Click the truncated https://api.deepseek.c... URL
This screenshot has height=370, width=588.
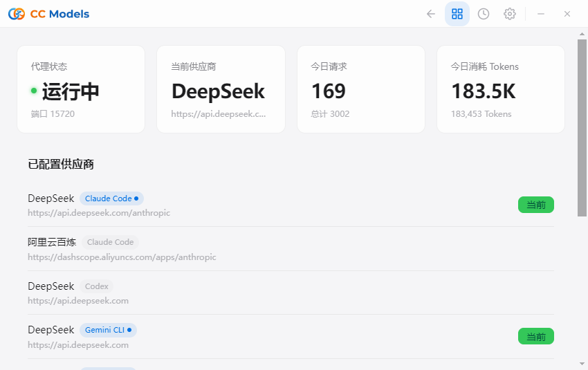coord(218,114)
